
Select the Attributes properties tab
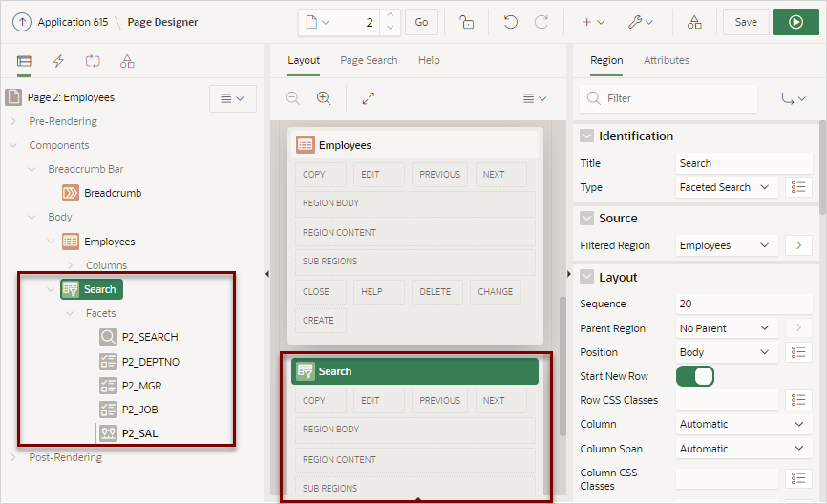pos(667,60)
